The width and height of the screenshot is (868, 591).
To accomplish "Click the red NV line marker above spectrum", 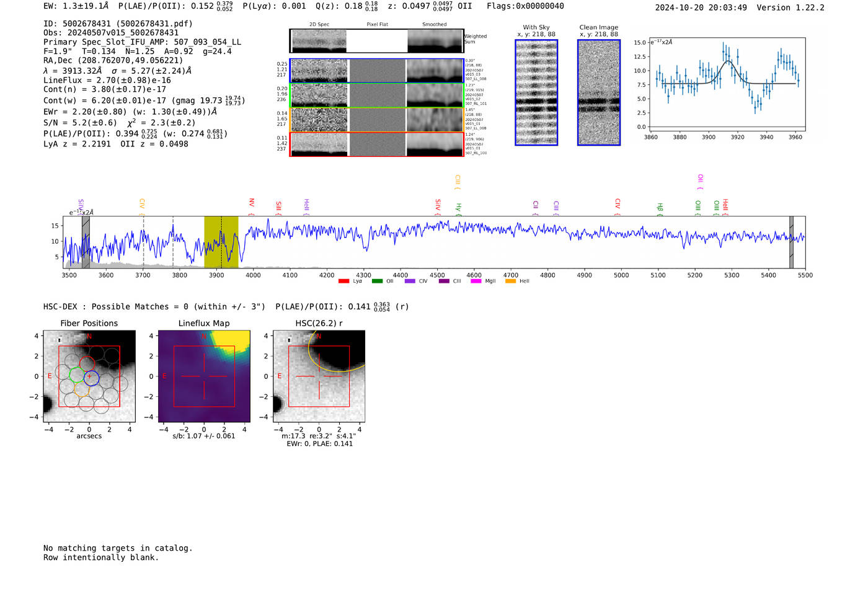I will click(252, 207).
